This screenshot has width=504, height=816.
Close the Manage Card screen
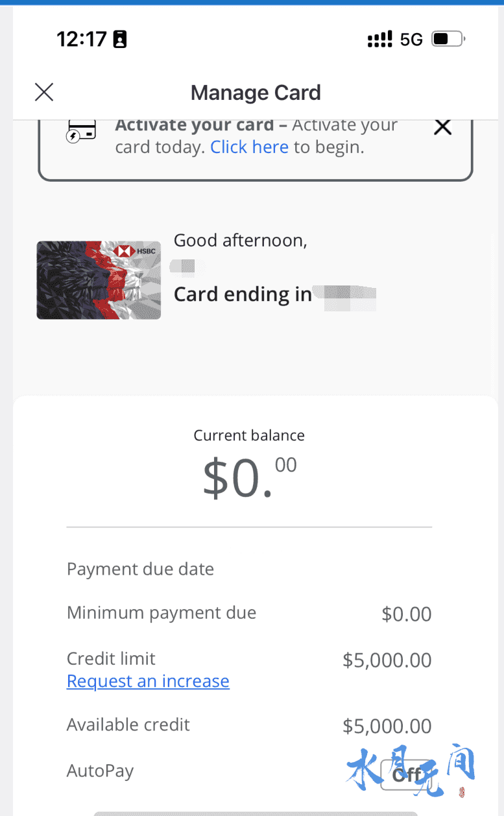[x=44, y=92]
